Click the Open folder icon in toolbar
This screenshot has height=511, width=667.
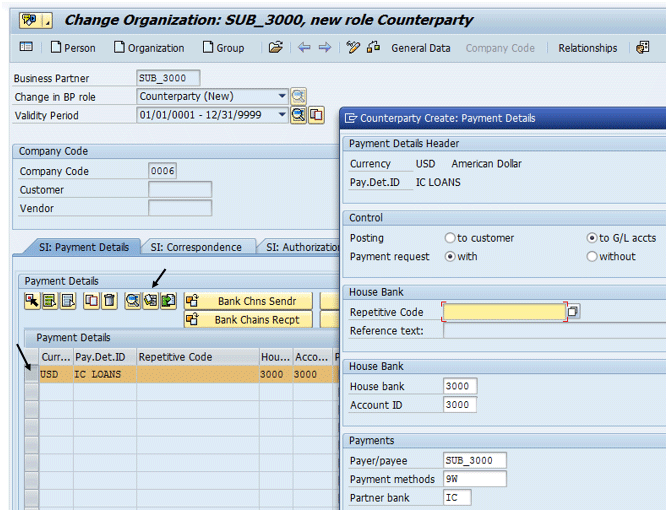tap(275, 48)
